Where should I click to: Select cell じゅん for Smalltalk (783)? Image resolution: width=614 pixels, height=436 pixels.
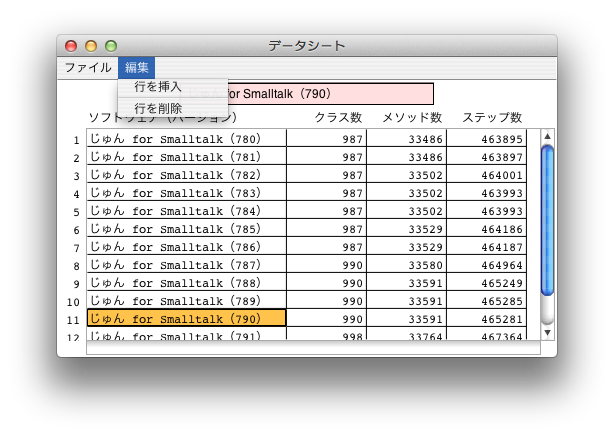coord(187,193)
